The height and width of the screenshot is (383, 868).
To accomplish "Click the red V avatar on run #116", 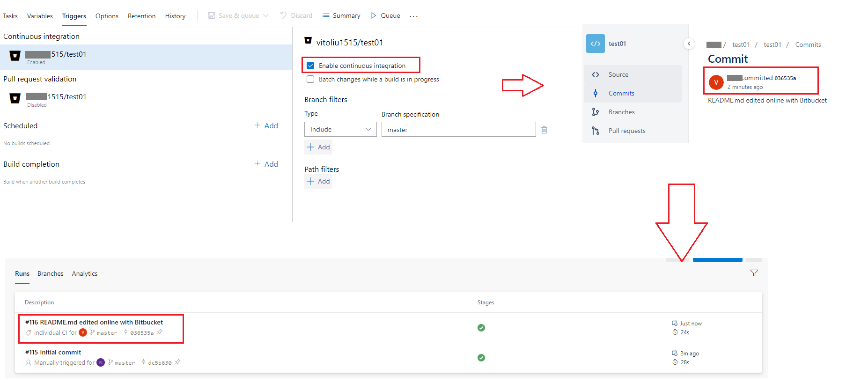I will click(x=83, y=332).
